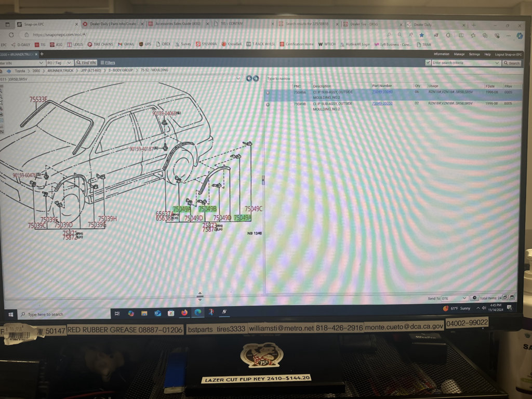Open the Settings menu in the EPC header
The height and width of the screenshot is (399, 532).
click(x=474, y=54)
